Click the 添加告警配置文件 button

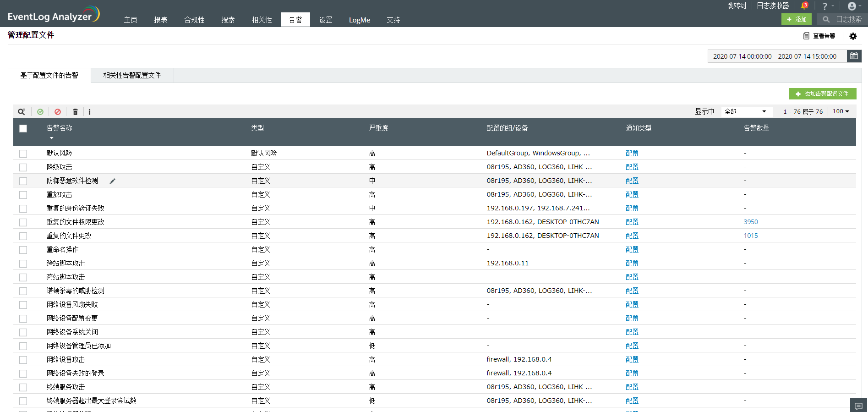click(822, 94)
